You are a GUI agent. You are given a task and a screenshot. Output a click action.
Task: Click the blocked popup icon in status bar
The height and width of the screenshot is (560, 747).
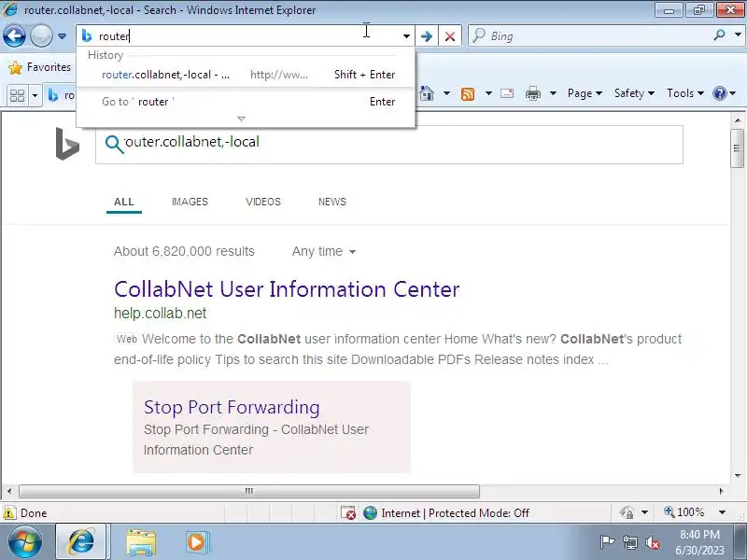(348, 512)
